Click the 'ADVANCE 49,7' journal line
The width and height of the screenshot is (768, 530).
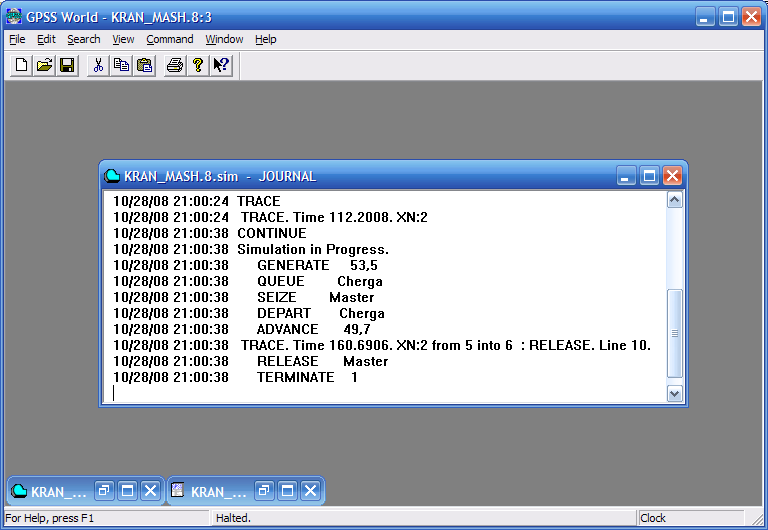click(242, 329)
